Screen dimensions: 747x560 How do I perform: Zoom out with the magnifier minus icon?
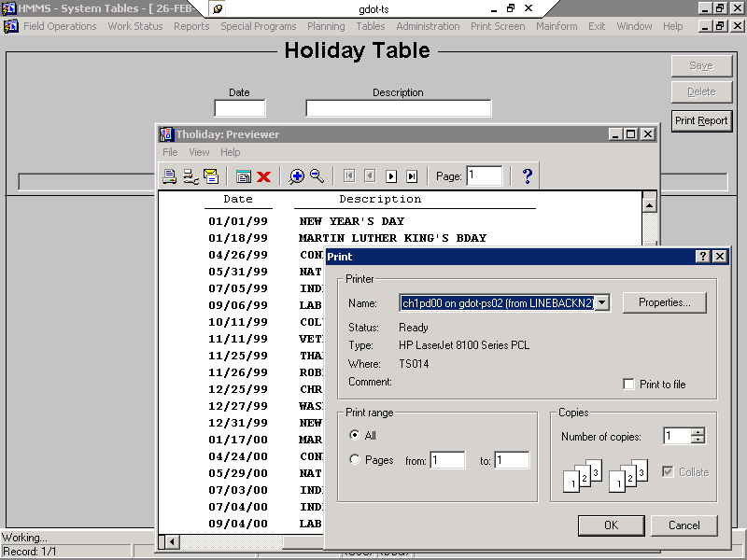317,176
